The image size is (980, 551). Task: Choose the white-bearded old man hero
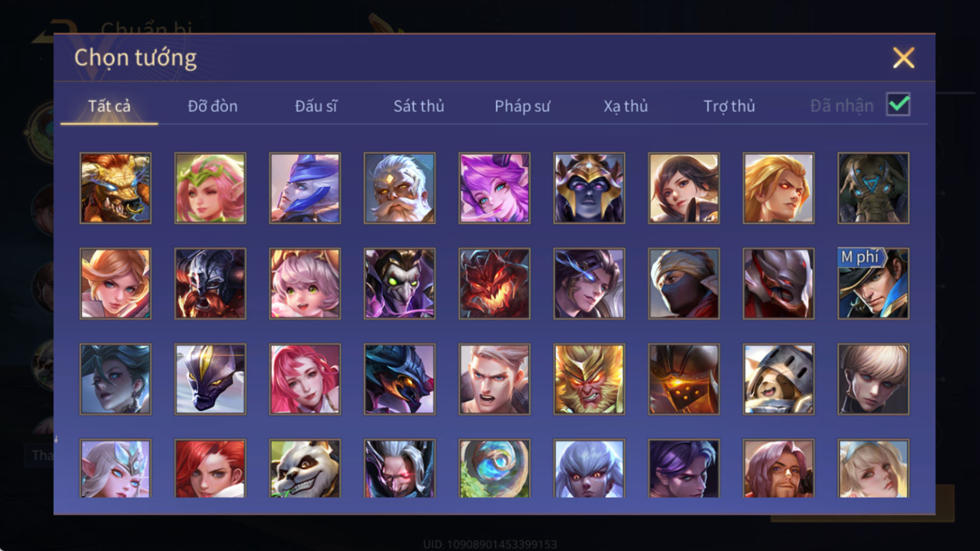[399, 188]
